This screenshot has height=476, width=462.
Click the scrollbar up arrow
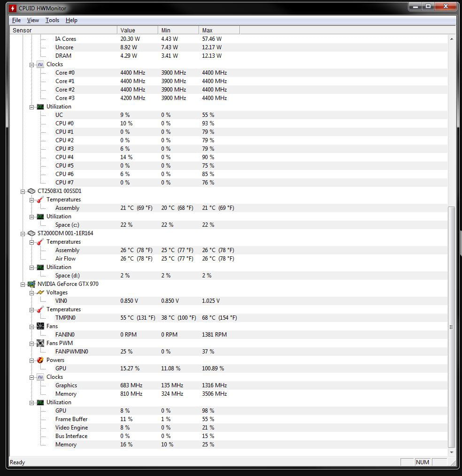[x=451, y=39]
